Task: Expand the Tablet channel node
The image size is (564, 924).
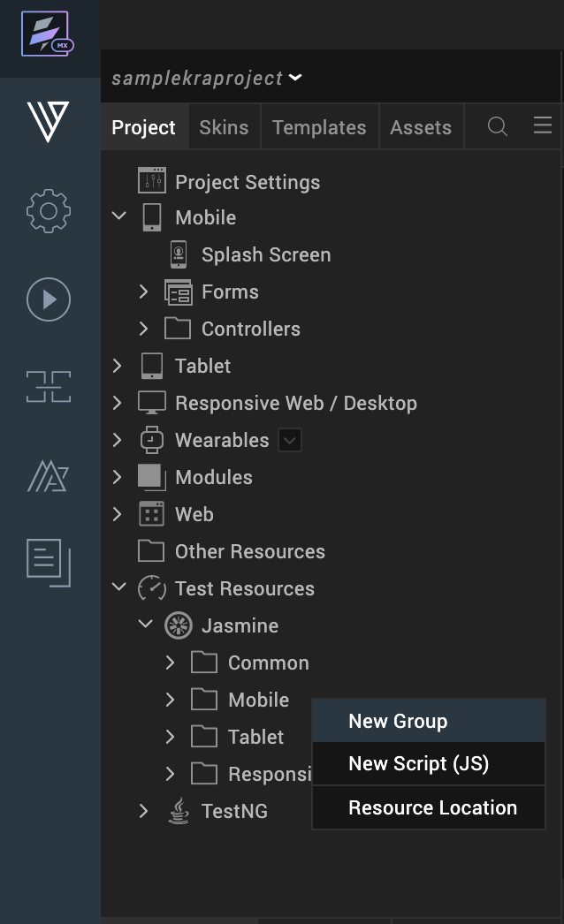Action: pos(118,366)
